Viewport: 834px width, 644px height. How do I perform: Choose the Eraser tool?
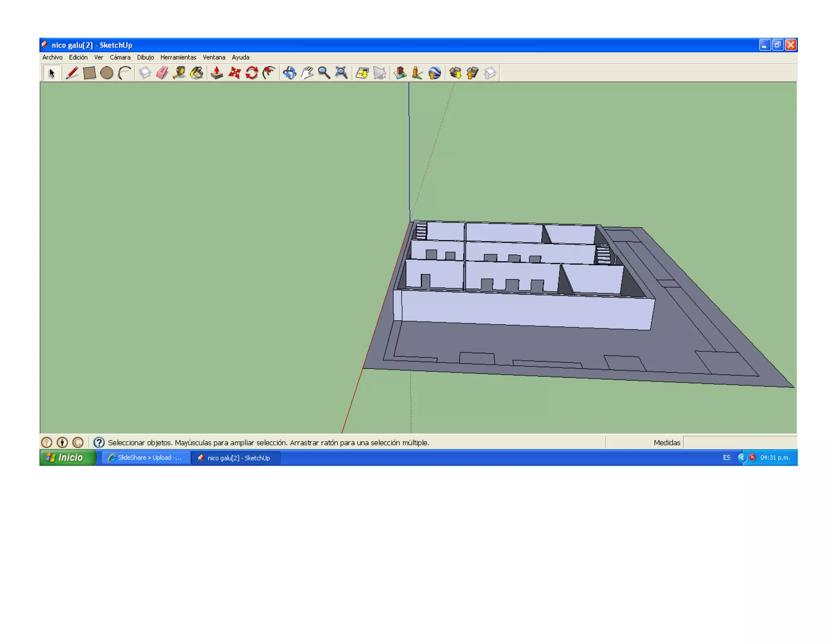162,73
